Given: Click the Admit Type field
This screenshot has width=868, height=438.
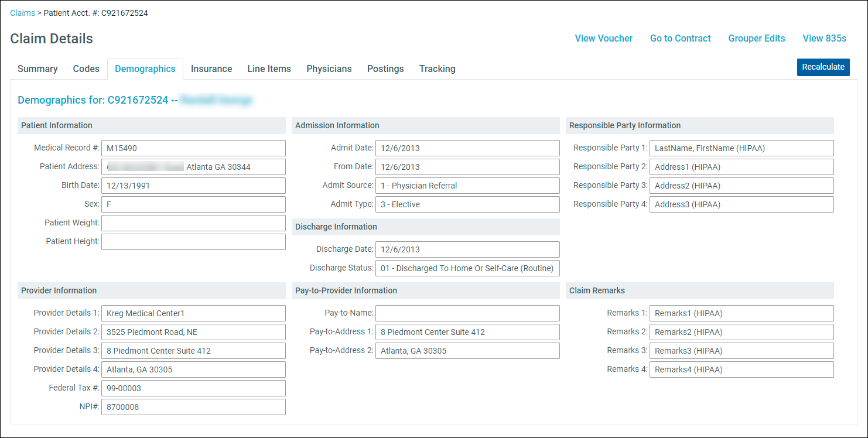Looking at the screenshot, I should click(x=467, y=204).
